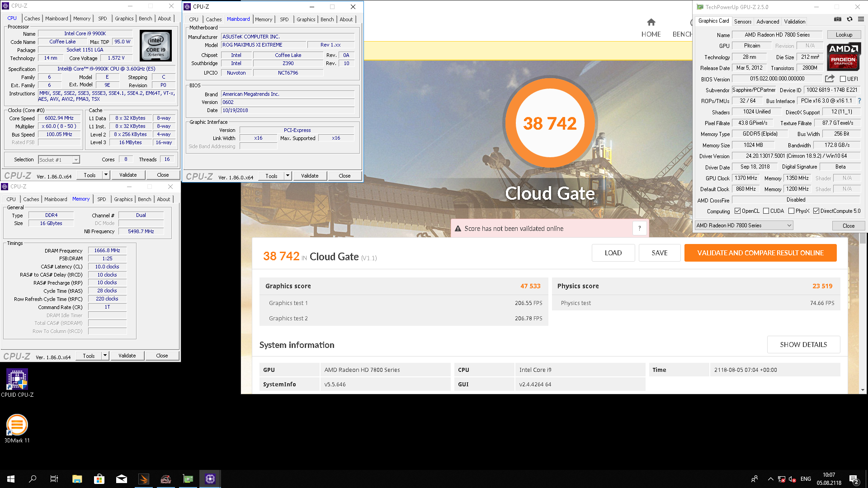Viewport: 868px width, 488px height.
Task: Click SHOW DETAILS for System information
Action: [x=803, y=345]
